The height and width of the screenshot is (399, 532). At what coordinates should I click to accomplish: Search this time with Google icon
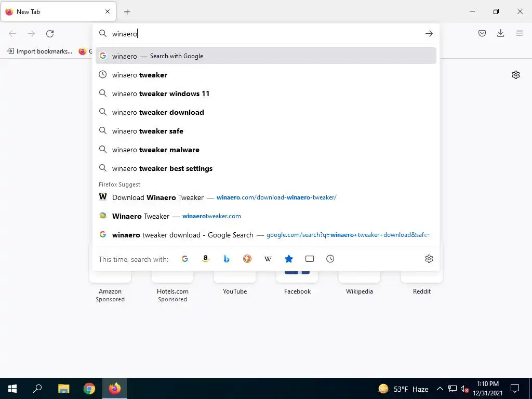point(185,259)
